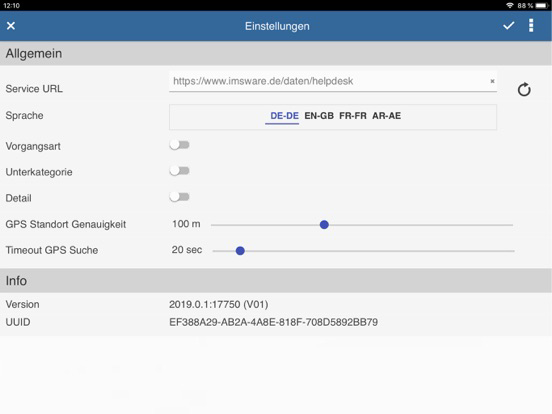Click the Timeout GPS Suche slider handle

(240, 251)
